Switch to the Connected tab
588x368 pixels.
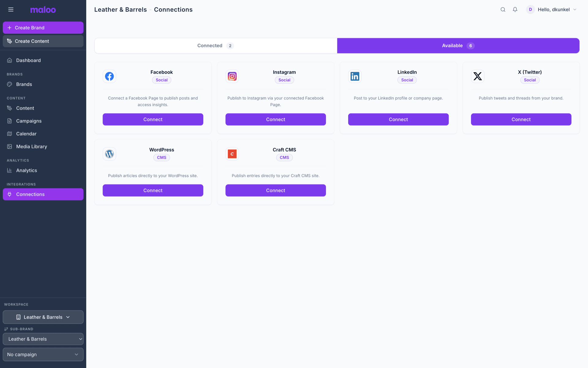[216, 46]
